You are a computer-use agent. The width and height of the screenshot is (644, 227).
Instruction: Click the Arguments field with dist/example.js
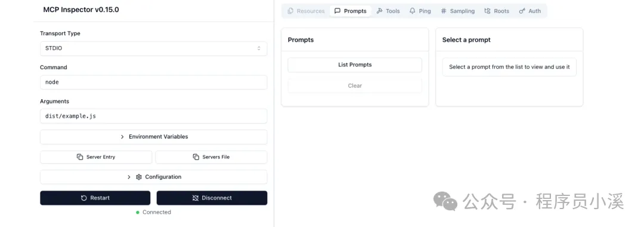coord(154,116)
